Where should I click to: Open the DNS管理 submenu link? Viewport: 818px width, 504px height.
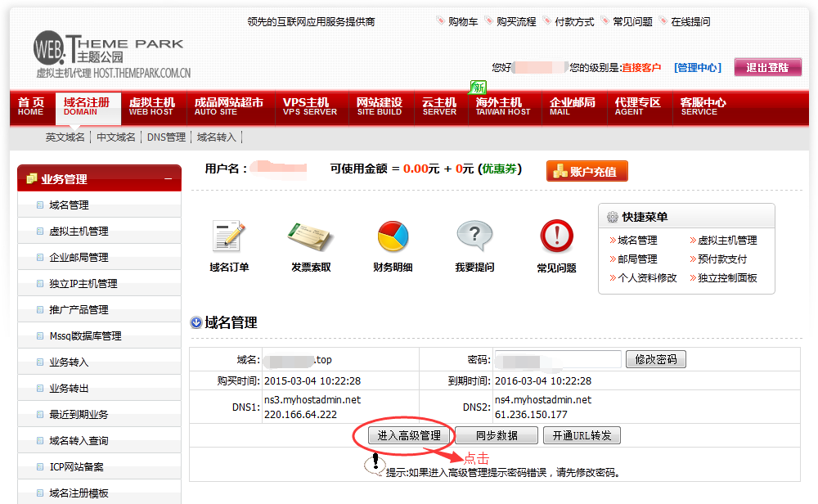(x=166, y=137)
